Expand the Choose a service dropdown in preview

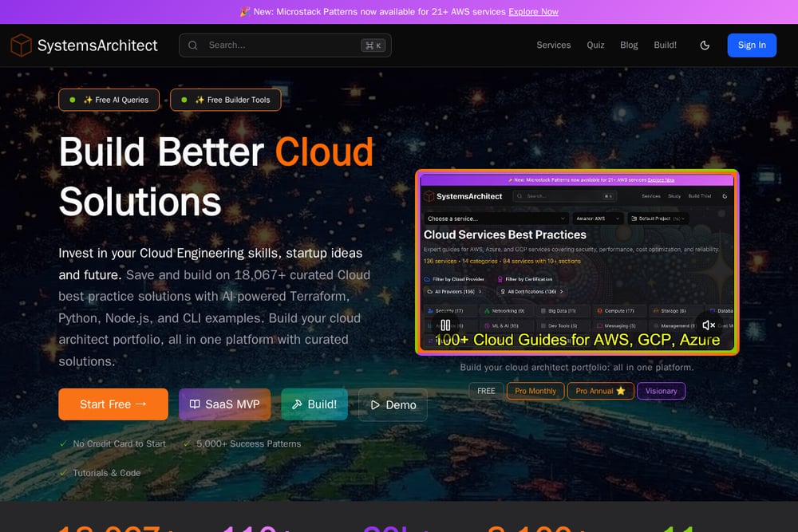pyautogui.click(x=496, y=219)
